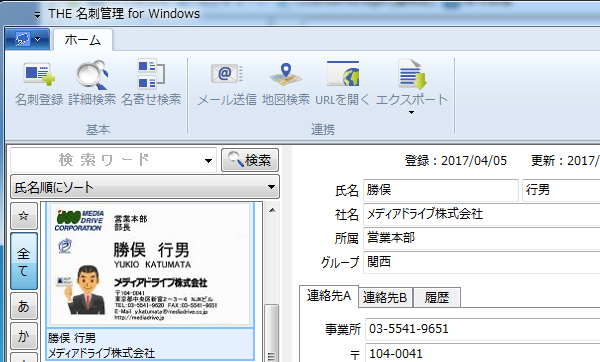The height and width of the screenshot is (362, 600).
Task: Switch to the ホーム ribbon tab
Action: pos(83,40)
